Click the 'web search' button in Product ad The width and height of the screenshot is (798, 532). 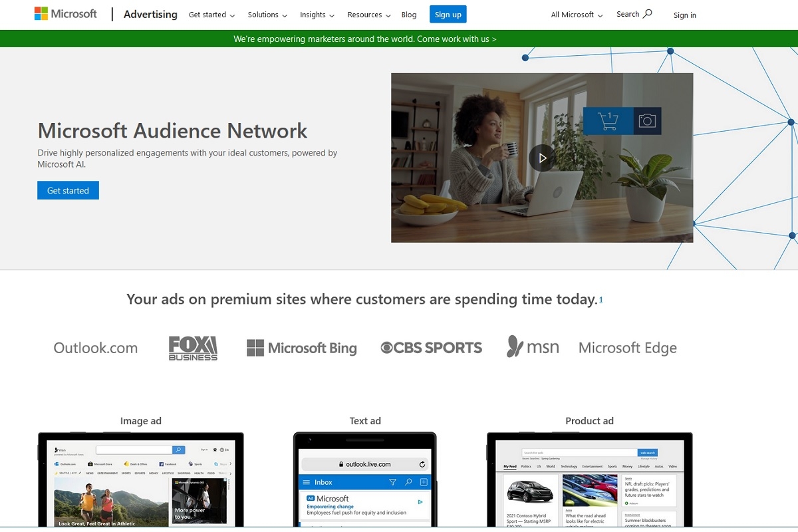point(648,452)
